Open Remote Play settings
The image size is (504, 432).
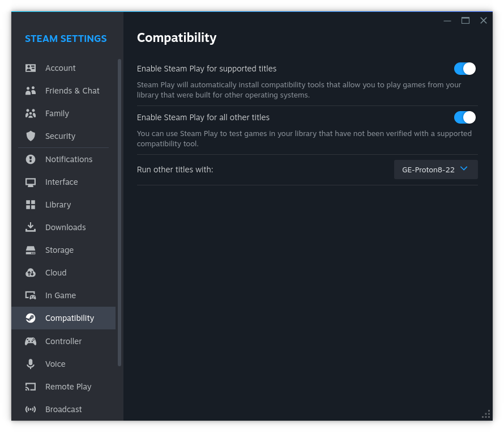pos(63,387)
